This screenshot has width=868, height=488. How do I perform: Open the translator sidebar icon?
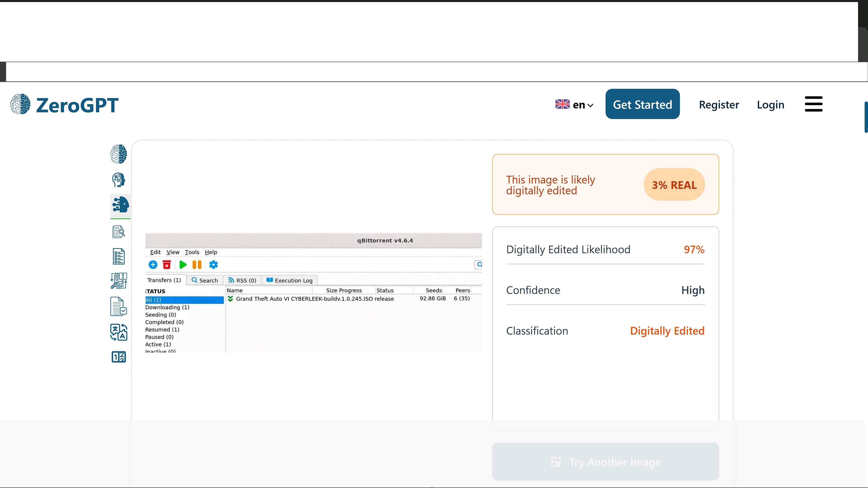coord(119,332)
